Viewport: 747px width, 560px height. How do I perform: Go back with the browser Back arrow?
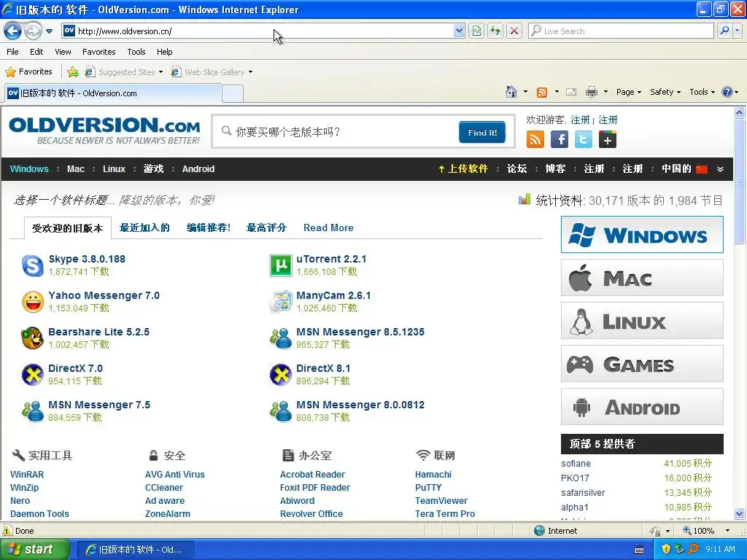click(13, 31)
